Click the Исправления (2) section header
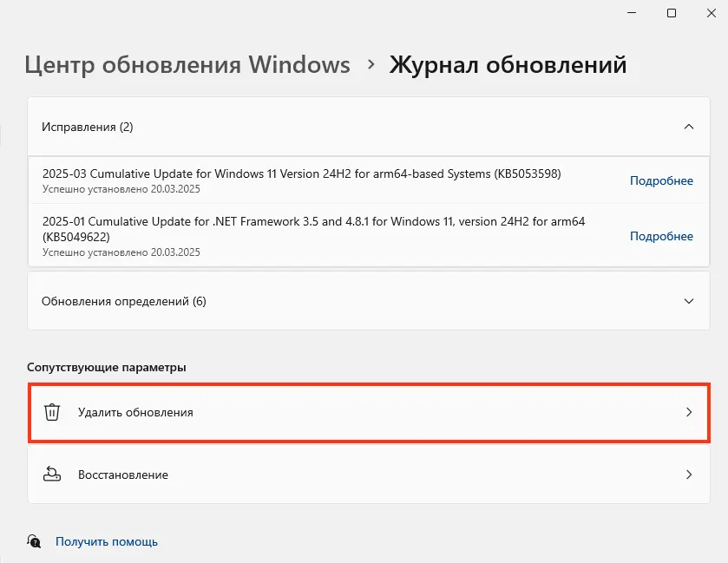 pos(369,127)
